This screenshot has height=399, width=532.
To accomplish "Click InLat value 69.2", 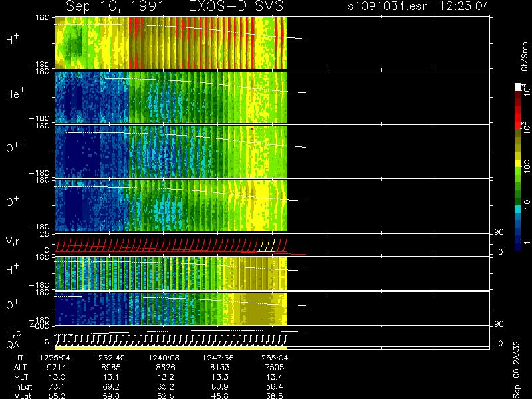I will tap(112, 386).
